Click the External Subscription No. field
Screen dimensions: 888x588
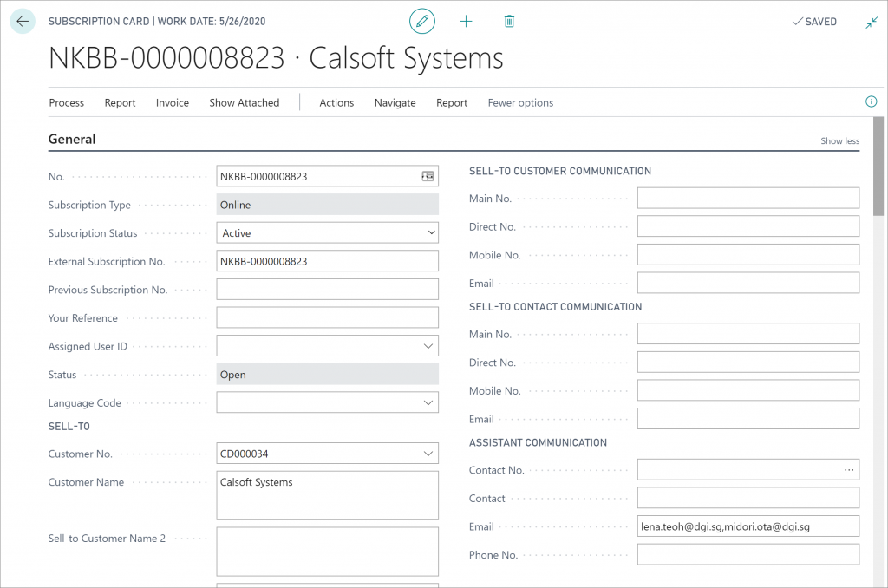[x=327, y=261]
